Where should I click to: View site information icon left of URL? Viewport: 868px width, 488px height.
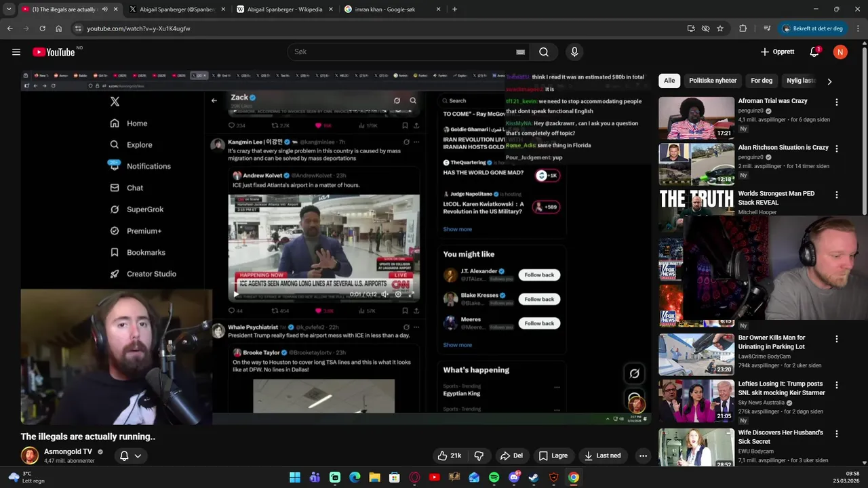tap(78, 28)
